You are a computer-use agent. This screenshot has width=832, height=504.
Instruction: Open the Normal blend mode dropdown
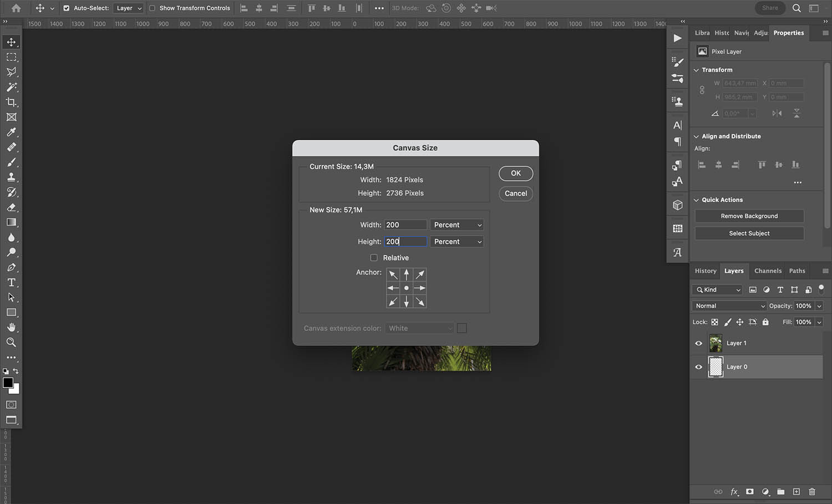[x=728, y=306]
